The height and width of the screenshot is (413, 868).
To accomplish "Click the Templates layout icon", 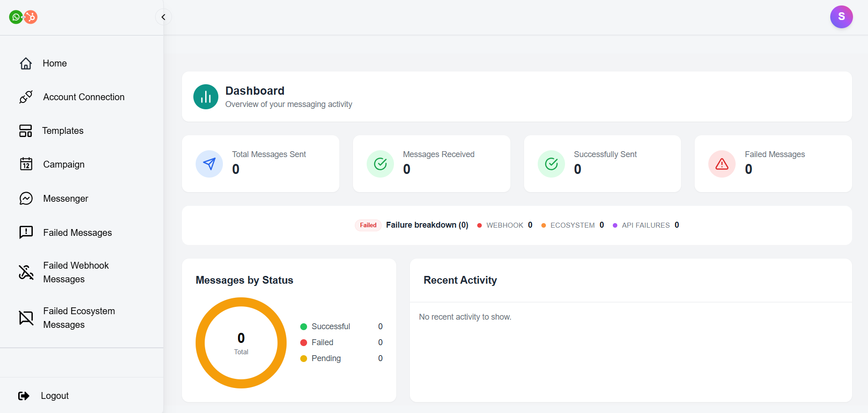I will click(26, 131).
